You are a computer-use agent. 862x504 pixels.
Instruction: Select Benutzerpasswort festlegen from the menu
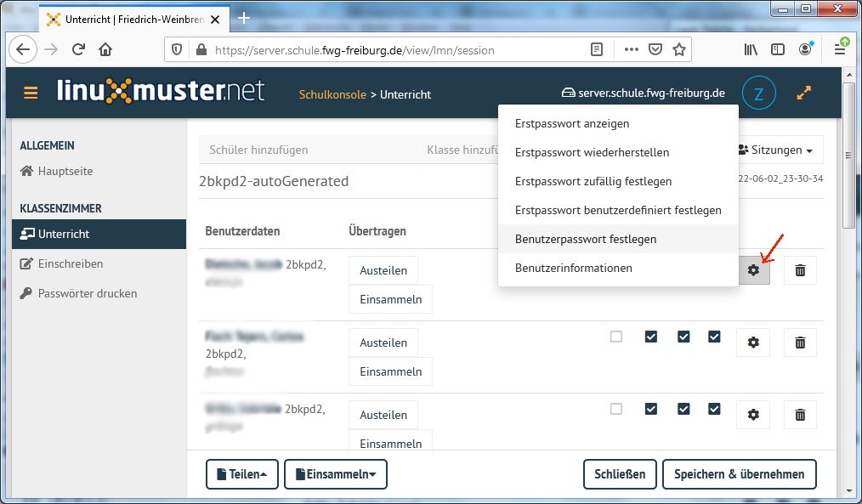pyautogui.click(x=585, y=239)
